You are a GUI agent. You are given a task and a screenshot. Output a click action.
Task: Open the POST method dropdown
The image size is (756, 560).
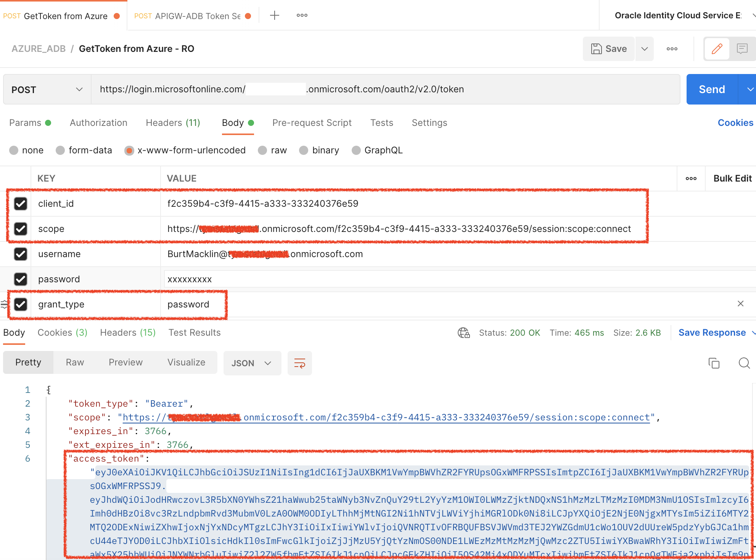point(46,89)
